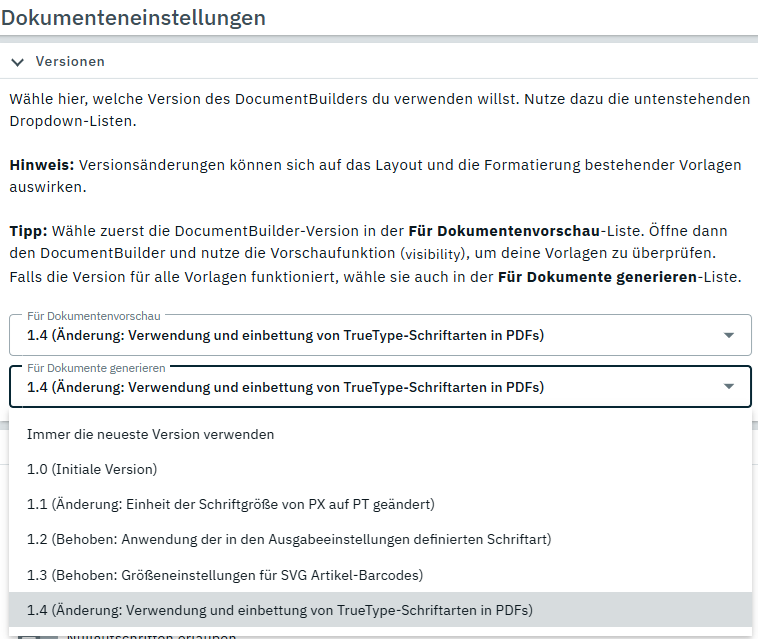The image size is (758, 639).
Task: Click the Dokumenteneinstellungen page title
Action: click(x=133, y=18)
